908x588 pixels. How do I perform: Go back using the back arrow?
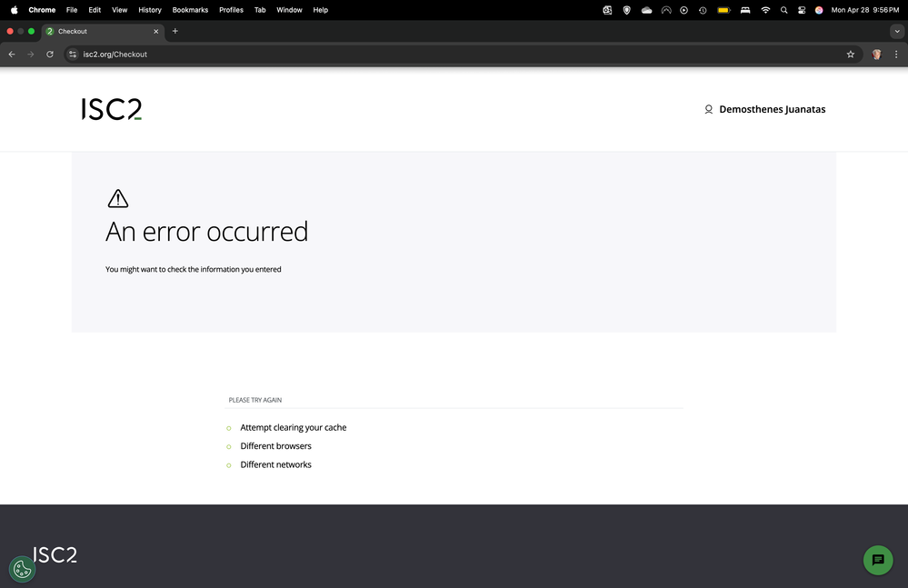11,55
